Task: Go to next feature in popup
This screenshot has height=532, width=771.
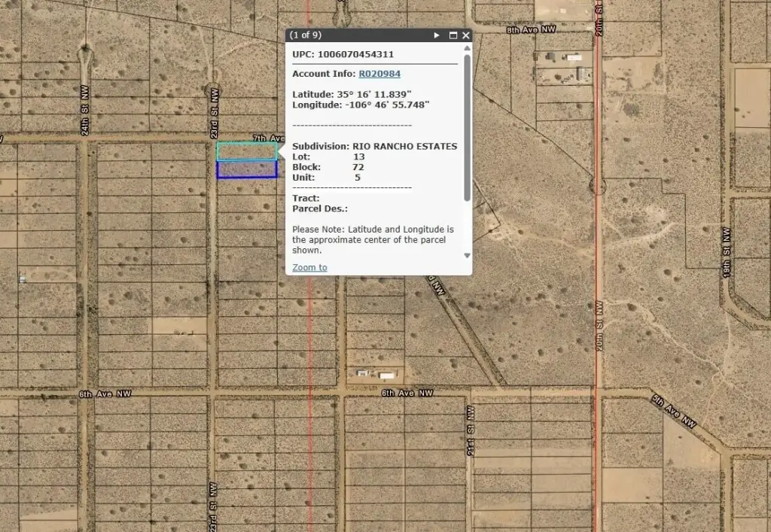Action: click(x=437, y=35)
